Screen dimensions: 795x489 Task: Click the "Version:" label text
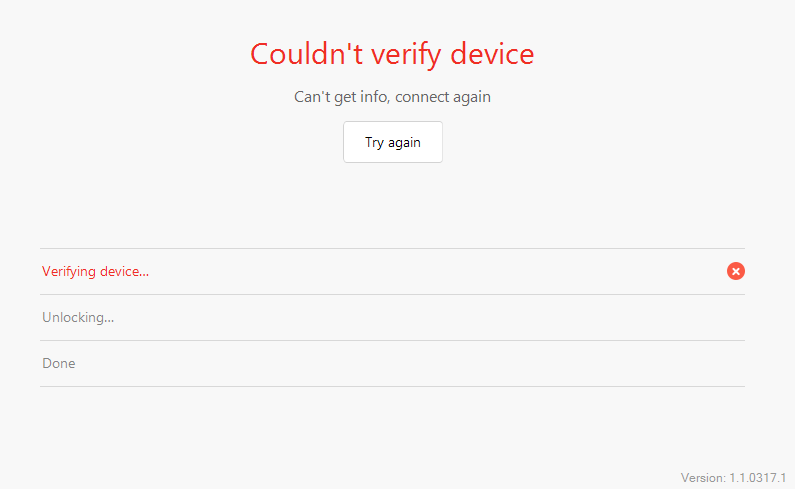tap(703, 478)
